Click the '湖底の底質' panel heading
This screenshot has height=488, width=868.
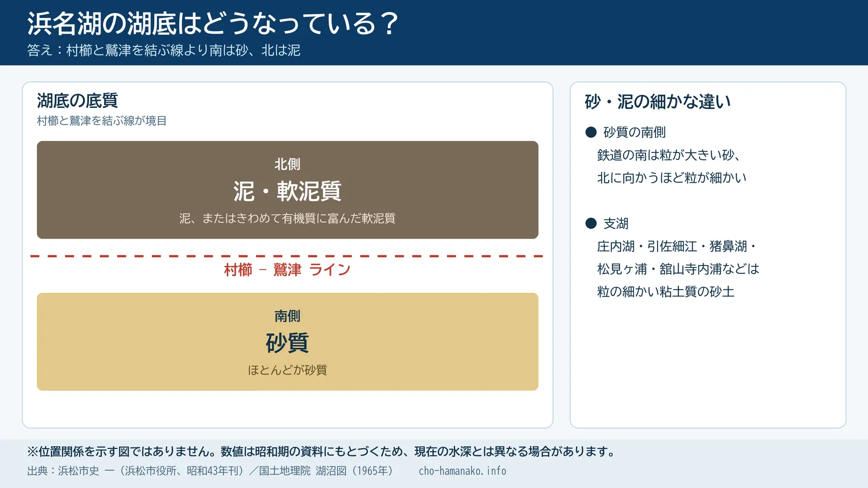point(77,100)
